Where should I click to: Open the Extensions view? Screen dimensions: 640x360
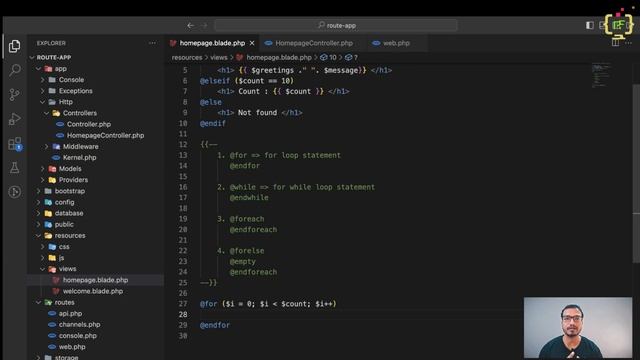tap(15, 144)
